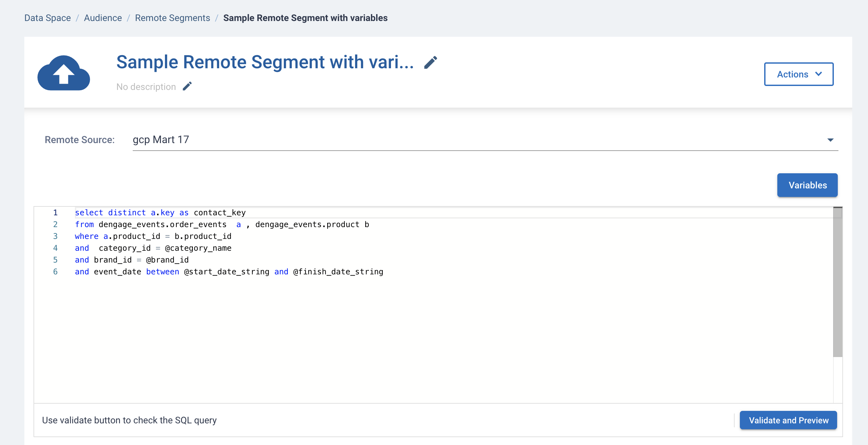
Task: Open the Actions dropdown menu
Action: (x=798, y=74)
